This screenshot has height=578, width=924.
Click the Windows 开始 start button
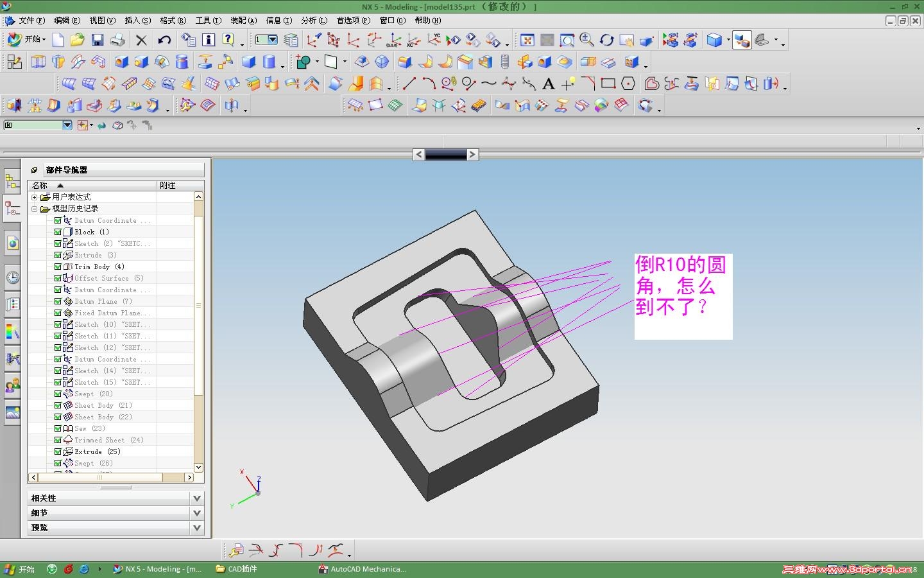click(19, 569)
